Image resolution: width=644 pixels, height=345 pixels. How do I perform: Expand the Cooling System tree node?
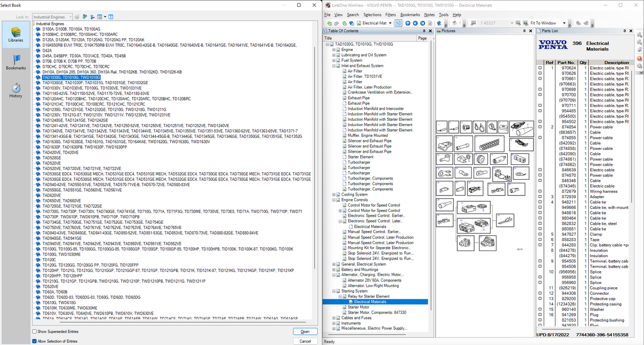334,194
